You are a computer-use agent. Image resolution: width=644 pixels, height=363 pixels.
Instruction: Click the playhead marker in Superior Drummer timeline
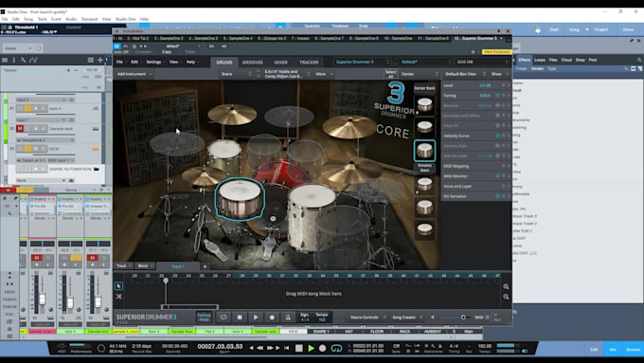pos(166,281)
